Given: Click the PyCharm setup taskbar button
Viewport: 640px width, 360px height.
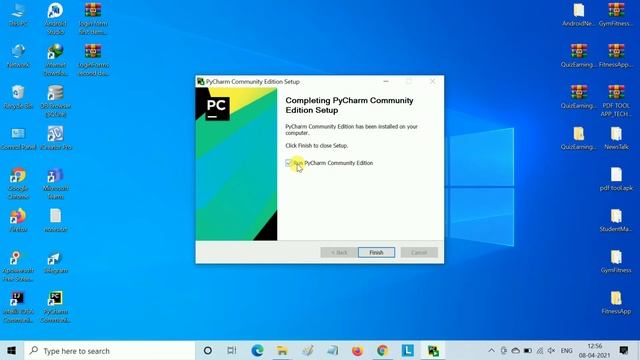Looking at the screenshot, I should (433, 351).
